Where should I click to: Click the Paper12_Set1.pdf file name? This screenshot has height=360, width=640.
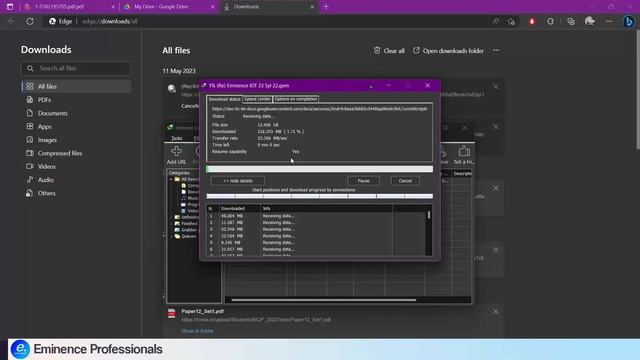click(202, 311)
